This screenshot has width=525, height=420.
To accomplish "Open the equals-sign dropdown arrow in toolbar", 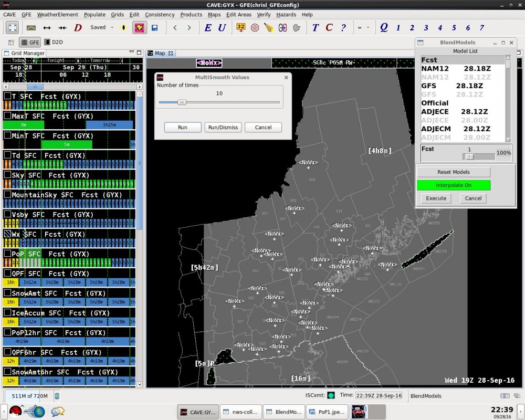I will (368, 27).
